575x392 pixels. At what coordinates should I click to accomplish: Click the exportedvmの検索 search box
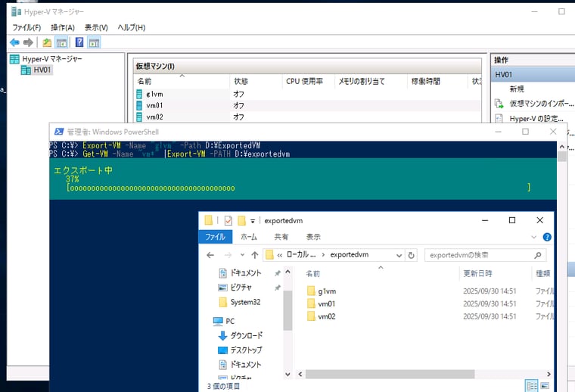[x=485, y=255]
